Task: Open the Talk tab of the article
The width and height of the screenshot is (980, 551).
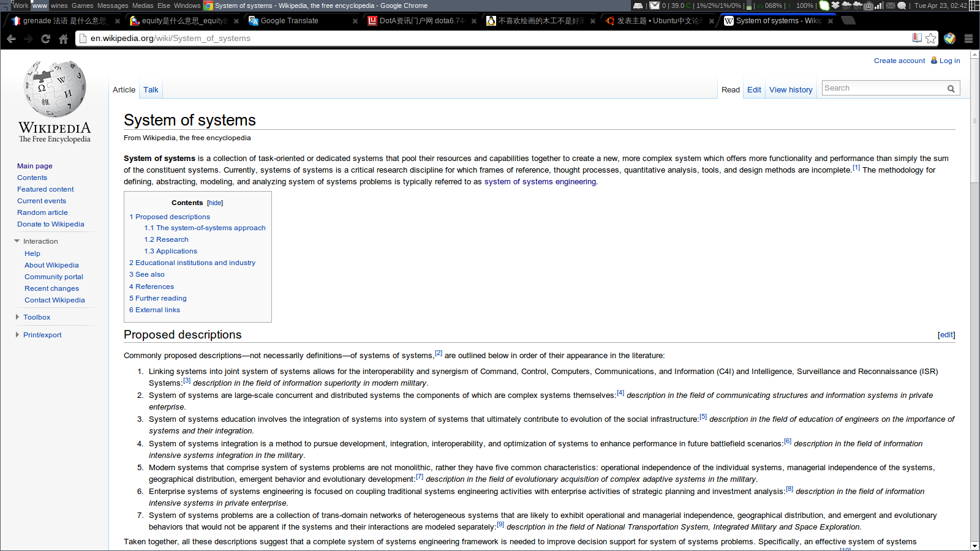Action: point(151,89)
